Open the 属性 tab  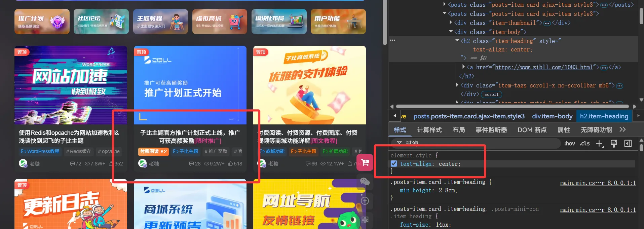click(564, 130)
